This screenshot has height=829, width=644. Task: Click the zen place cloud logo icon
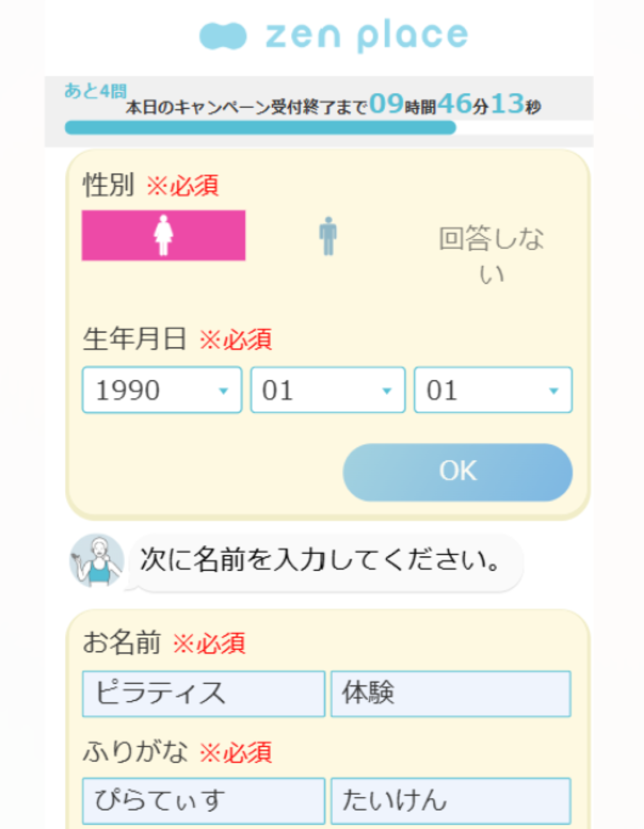[223, 36]
